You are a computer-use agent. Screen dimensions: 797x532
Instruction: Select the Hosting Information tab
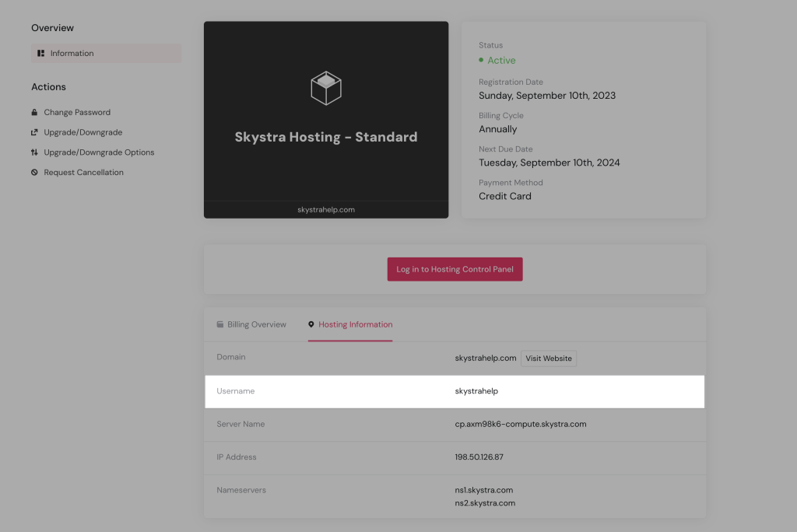[355, 324]
